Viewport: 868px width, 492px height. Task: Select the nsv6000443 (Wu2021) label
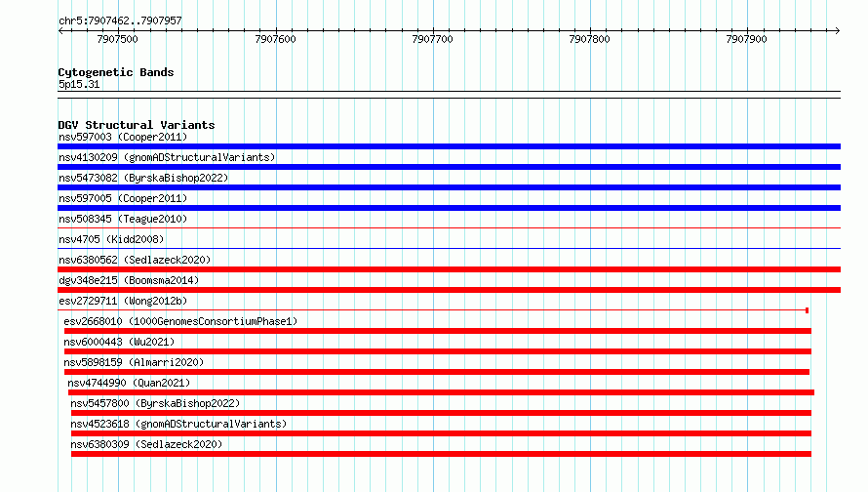pyautogui.click(x=119, y=342)
